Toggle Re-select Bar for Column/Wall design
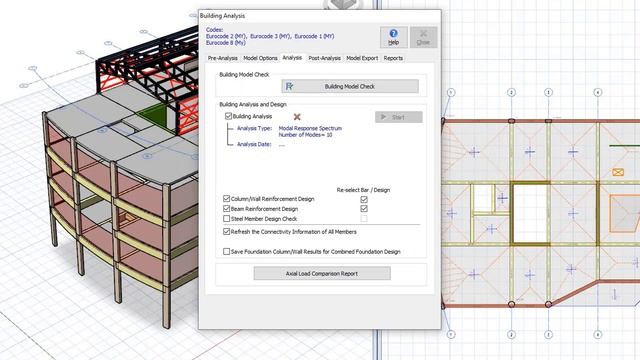Image resolution: width=640 pixels, height=360 pixels. pyautogui.click(x=364, y=199)
